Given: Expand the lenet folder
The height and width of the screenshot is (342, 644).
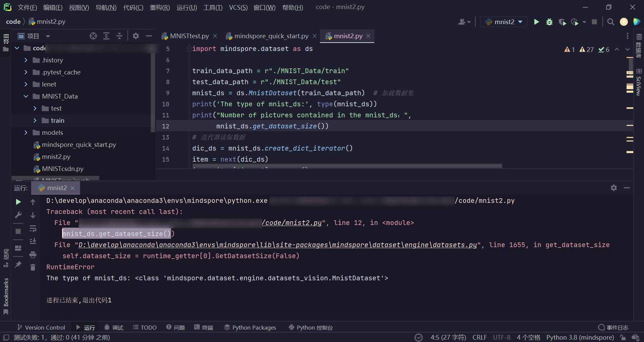Looking at the screenshot, I should point(26,84).
